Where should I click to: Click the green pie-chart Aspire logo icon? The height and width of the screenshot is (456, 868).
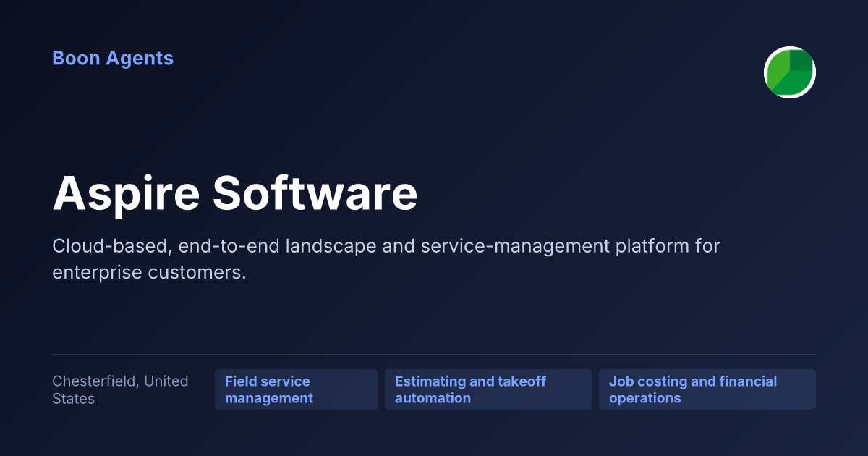click(790, 72)
